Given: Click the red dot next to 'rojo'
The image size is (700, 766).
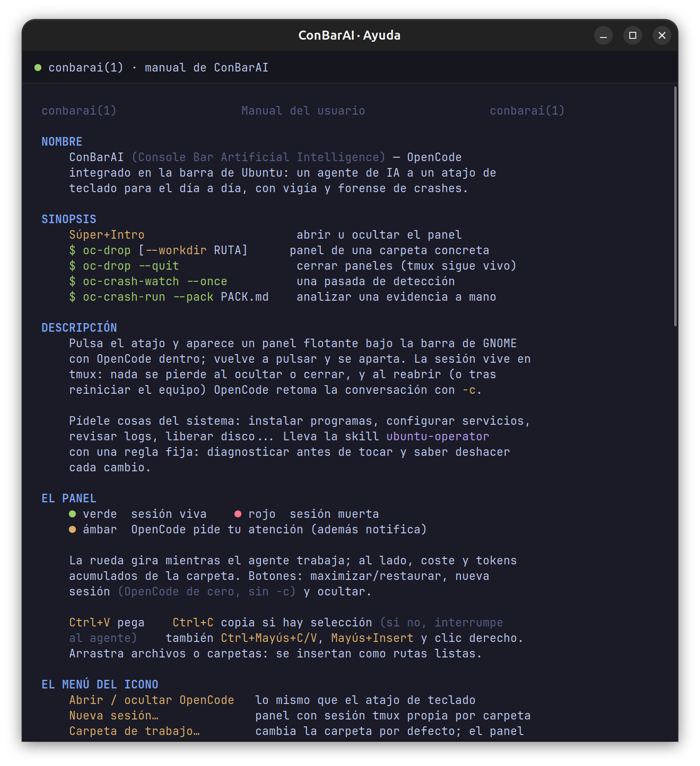Looking at the screenshot, I should tap(238, 514).
